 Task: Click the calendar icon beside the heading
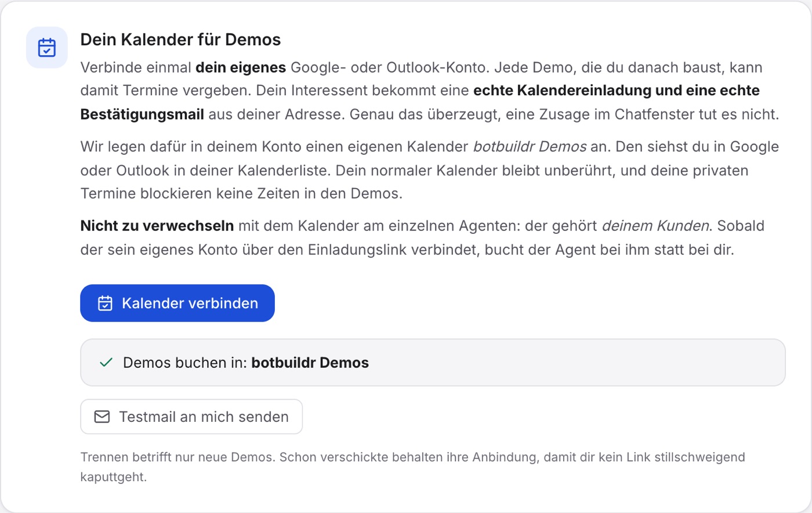[47, 48]
